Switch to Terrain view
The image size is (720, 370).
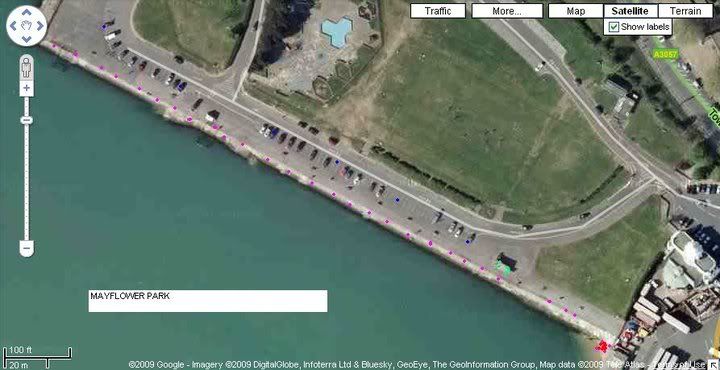[685, 11]
